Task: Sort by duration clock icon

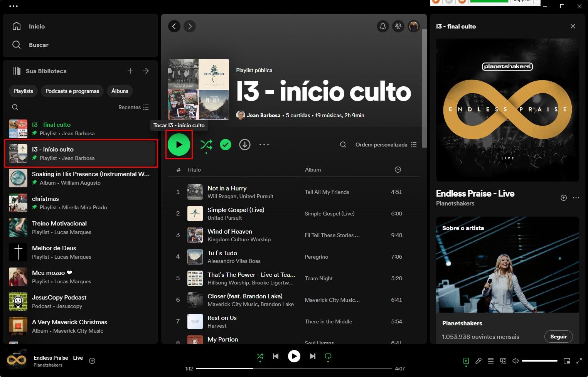Action: click(398, 170)
